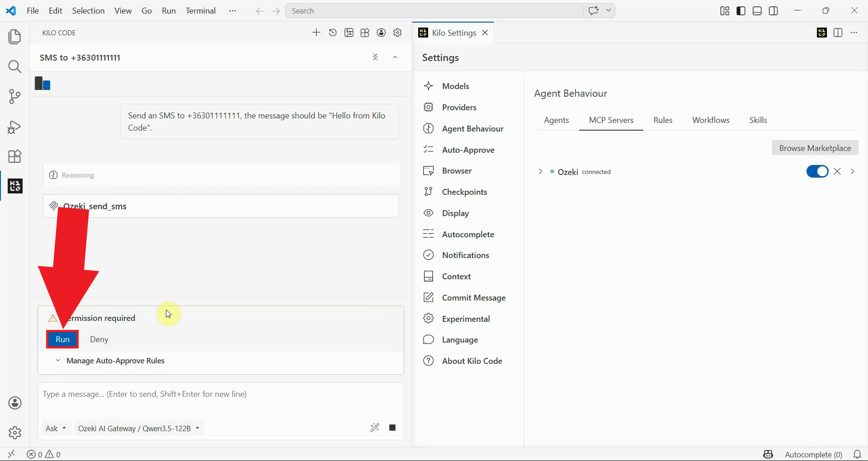Expand the Ozeki_send_sms tool call

tap(221, 206)
